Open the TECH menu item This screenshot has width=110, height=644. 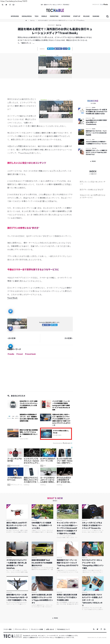point(36,16)
